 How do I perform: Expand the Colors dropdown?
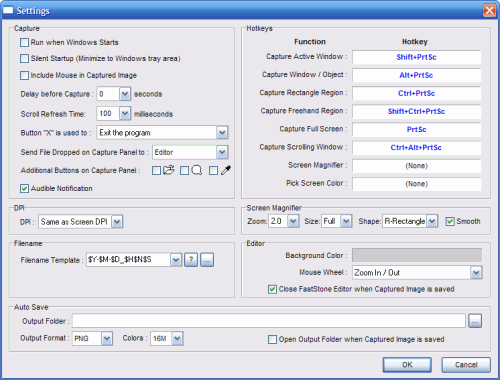(177, 338)
